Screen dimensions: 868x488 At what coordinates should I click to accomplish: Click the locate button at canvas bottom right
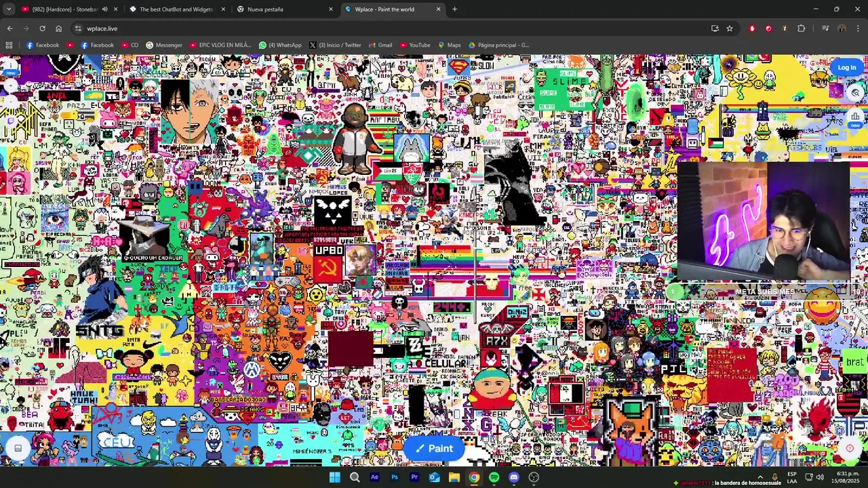click(x=850, y=448)
